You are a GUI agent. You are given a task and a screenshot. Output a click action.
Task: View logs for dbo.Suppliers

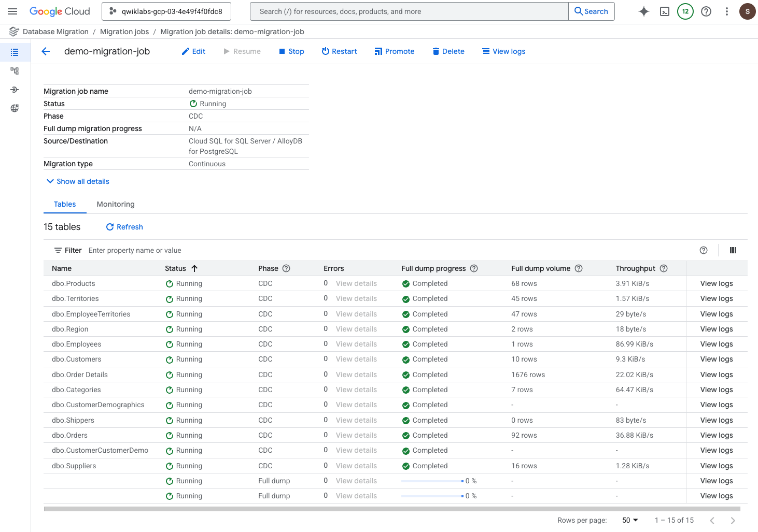717,466
